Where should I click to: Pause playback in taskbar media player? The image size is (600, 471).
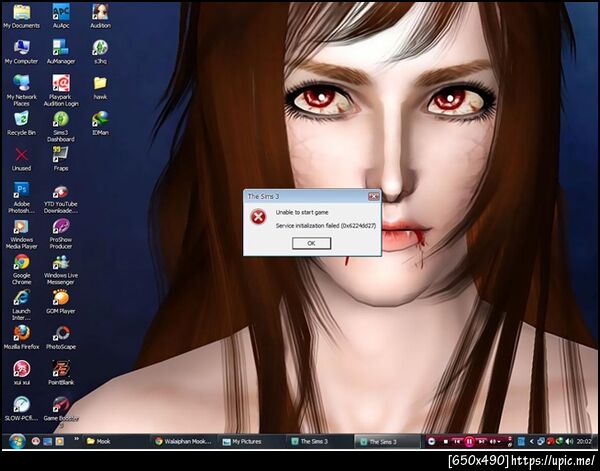coord(469,442)
